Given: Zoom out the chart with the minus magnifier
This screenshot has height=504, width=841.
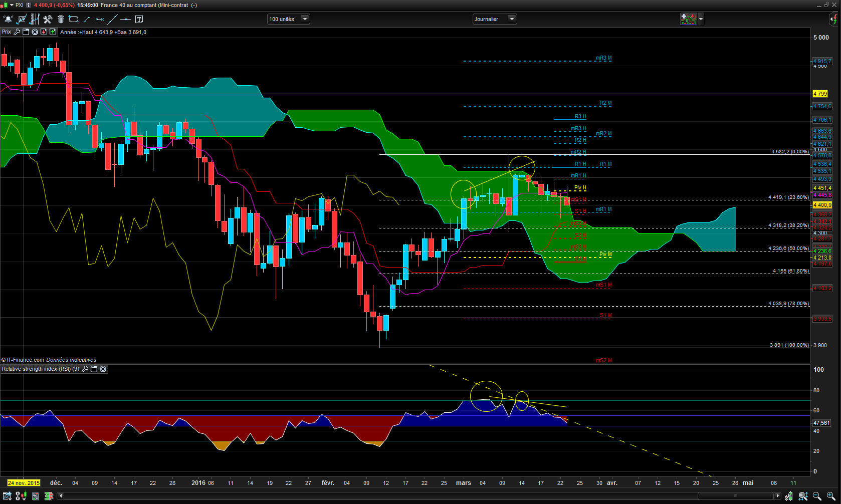Looking at the screenshot, I should click(817, 496).
